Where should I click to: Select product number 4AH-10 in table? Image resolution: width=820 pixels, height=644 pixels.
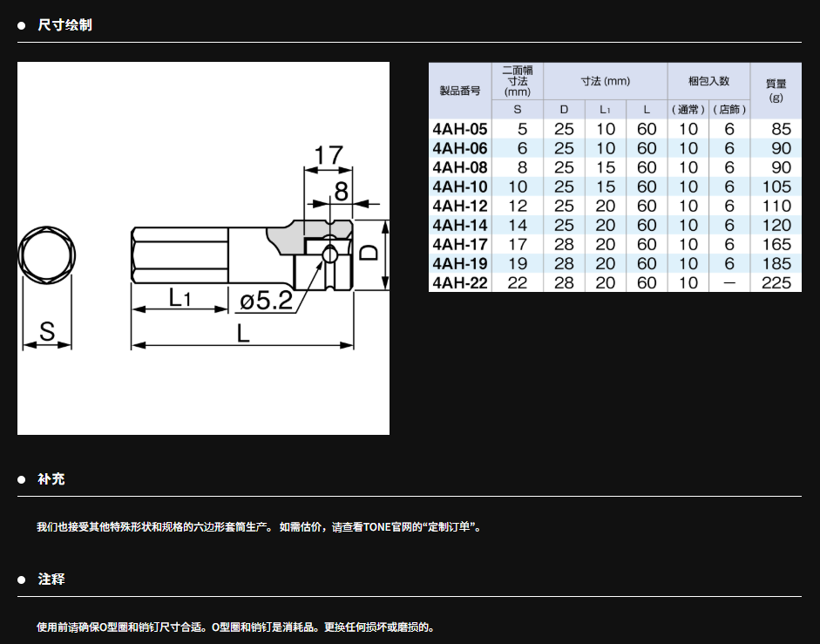(x=459, y=186)
